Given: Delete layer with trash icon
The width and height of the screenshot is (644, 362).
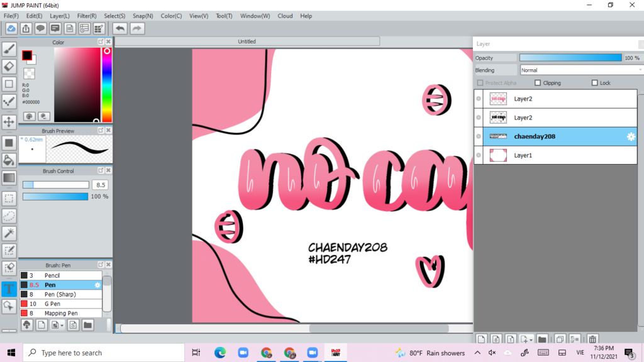Looking at the screenshot, I should [592, 339].
